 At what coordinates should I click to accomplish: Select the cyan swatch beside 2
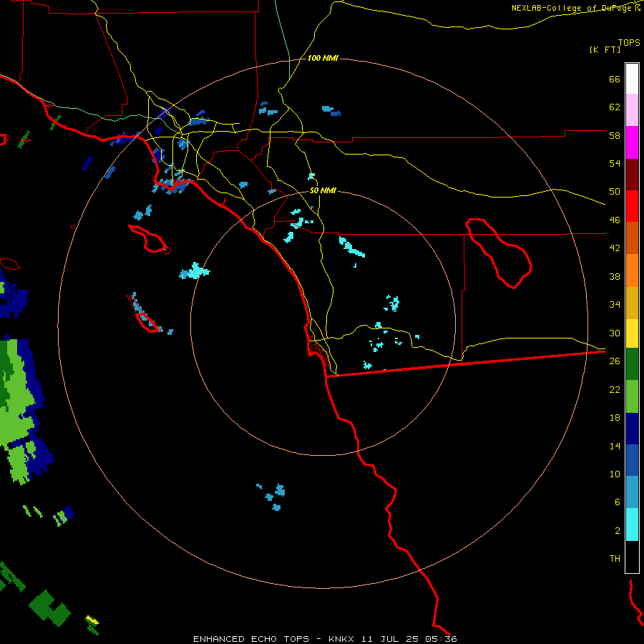(x=632, y=525)
